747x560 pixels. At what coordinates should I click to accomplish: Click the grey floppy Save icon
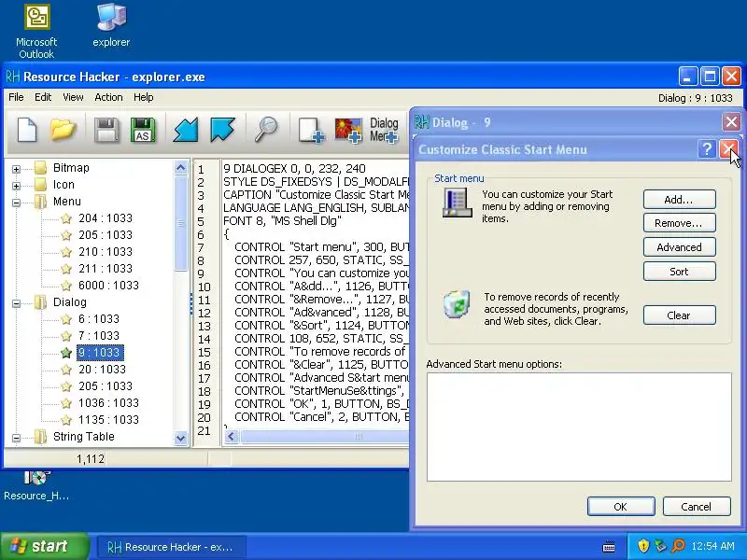tap(106, 130)
